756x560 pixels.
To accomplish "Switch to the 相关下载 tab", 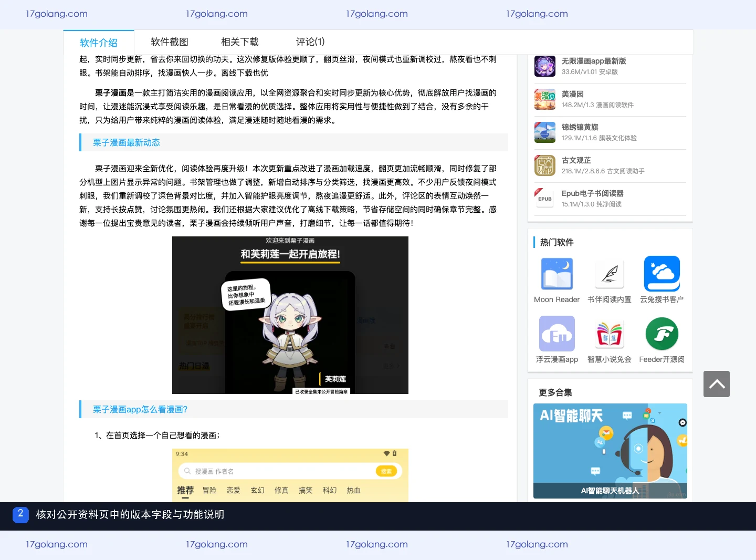I will 240,42.
